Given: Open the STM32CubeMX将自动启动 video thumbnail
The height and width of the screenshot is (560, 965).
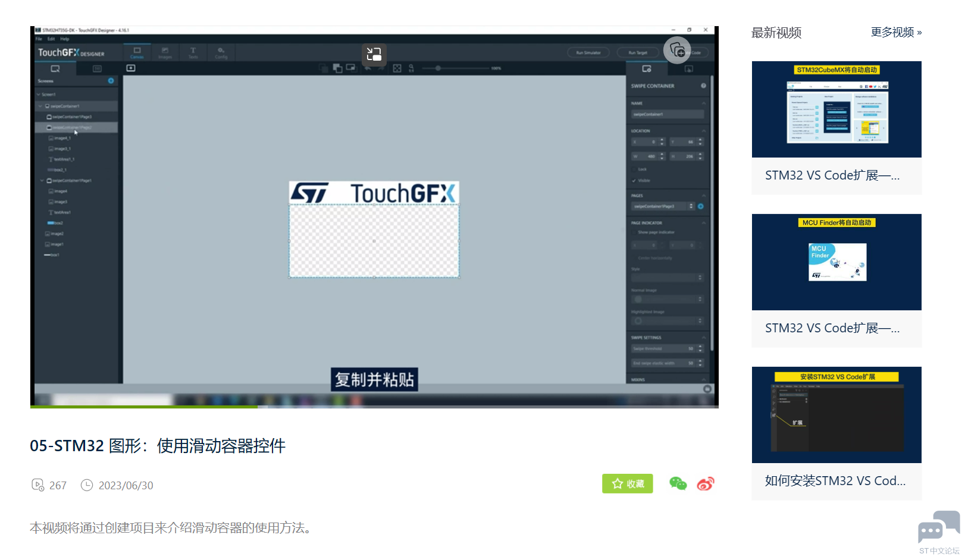Looking at the screenshot, I should [x=836, y=109].
